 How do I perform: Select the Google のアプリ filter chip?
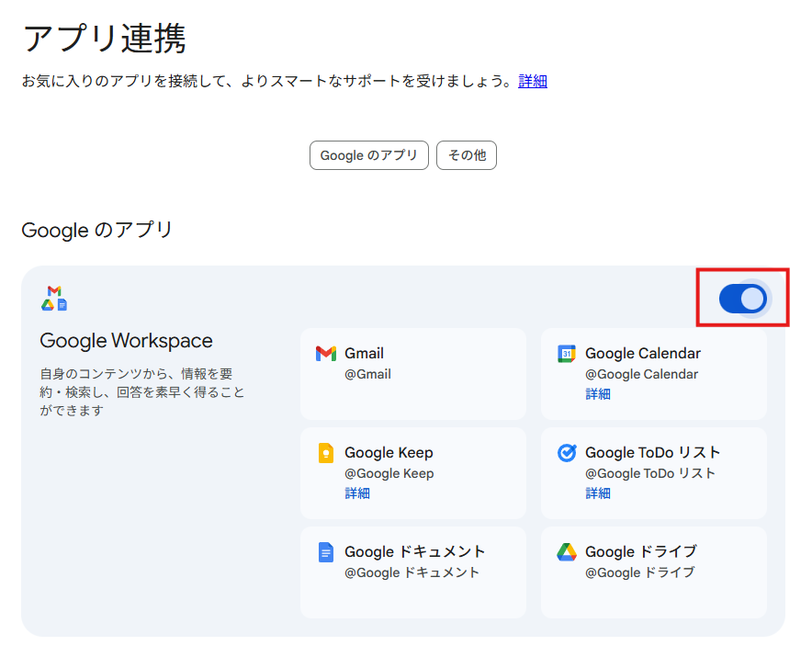click(x=368, y=154)
